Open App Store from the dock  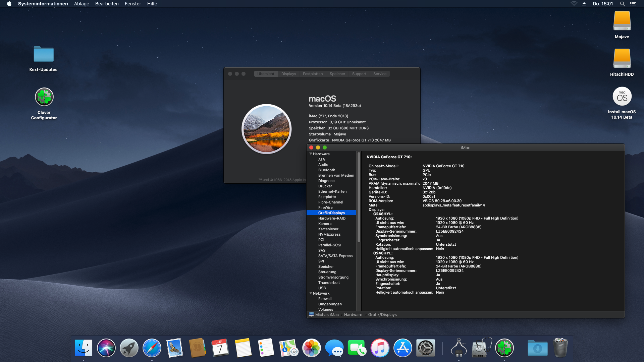(x=402, y=348)
